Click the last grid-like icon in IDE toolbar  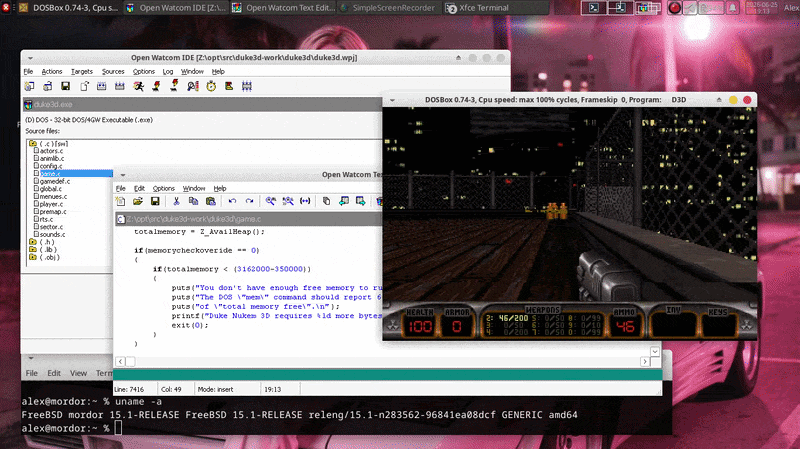click(247, 86)
